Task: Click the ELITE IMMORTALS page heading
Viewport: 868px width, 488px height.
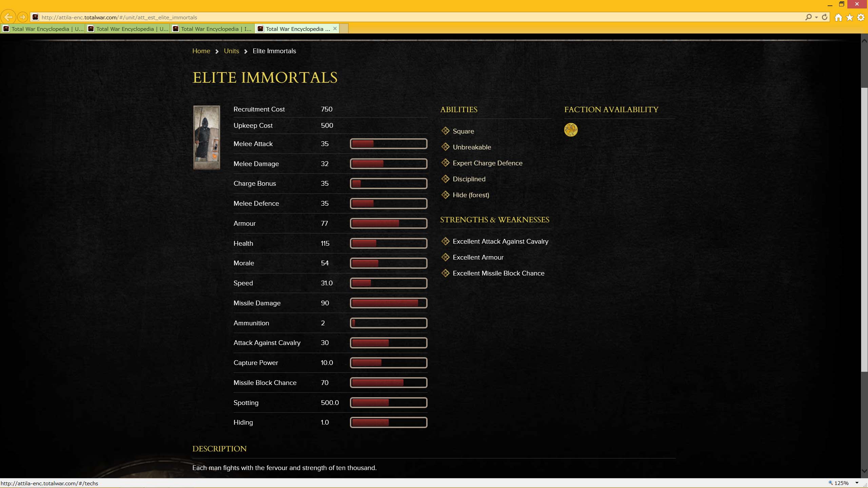Action: [265, 78]
